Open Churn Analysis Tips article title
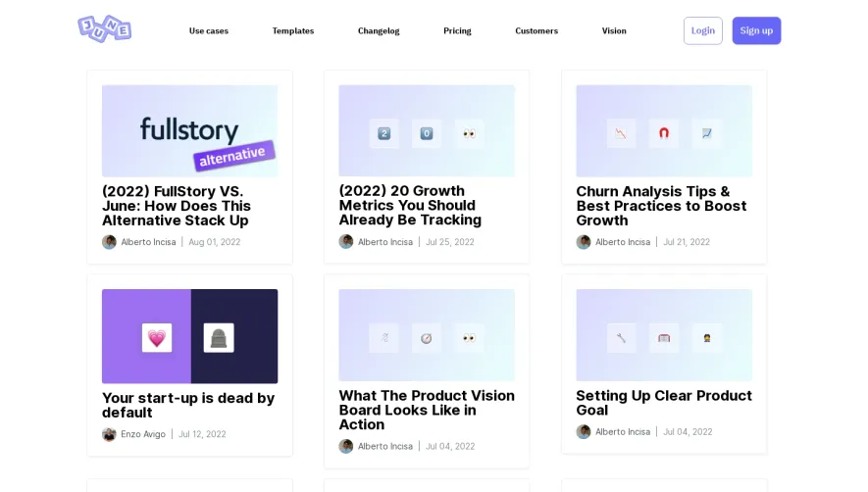This screenshot has width=868, height=492. (661, 206)
